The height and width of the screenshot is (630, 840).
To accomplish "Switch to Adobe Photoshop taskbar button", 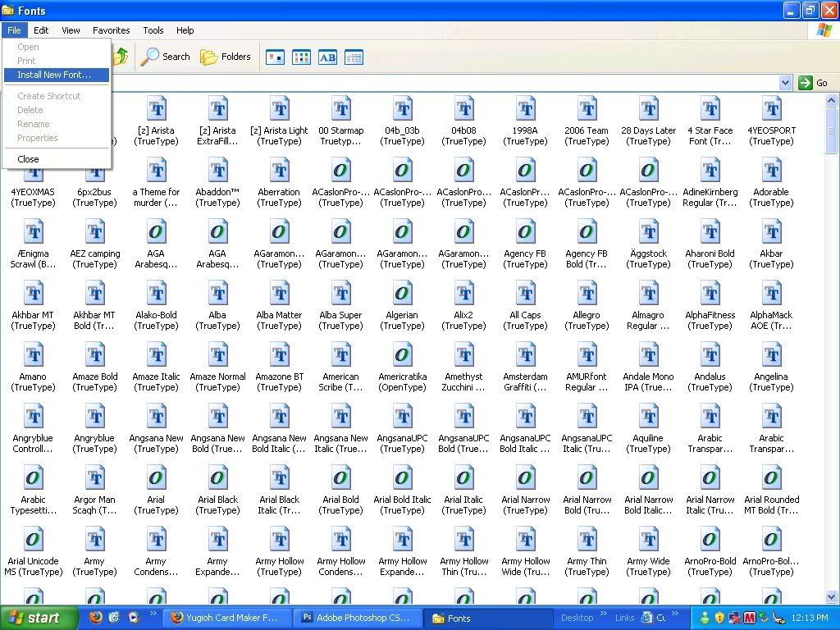I will coord(358,618).
